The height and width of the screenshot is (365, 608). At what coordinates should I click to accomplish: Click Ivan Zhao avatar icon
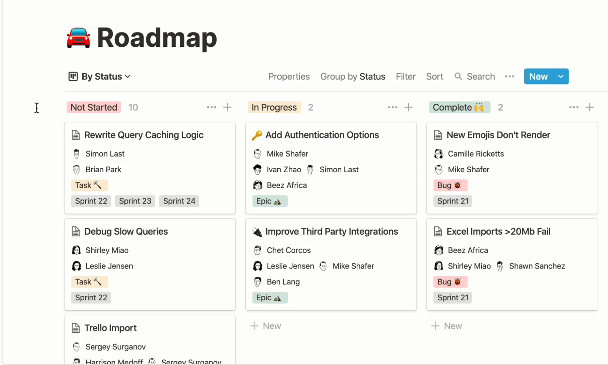(x=257, y=170)
